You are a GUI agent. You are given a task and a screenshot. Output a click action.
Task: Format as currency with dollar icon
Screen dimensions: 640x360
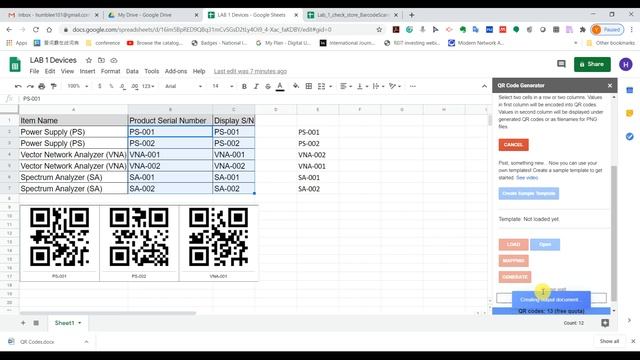pos(100,86)
